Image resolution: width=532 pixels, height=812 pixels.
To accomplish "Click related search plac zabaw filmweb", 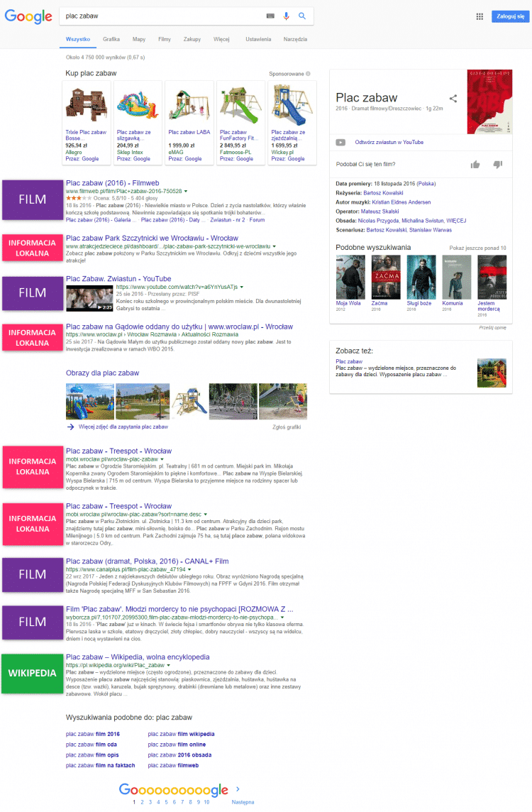I will (173, 765).
